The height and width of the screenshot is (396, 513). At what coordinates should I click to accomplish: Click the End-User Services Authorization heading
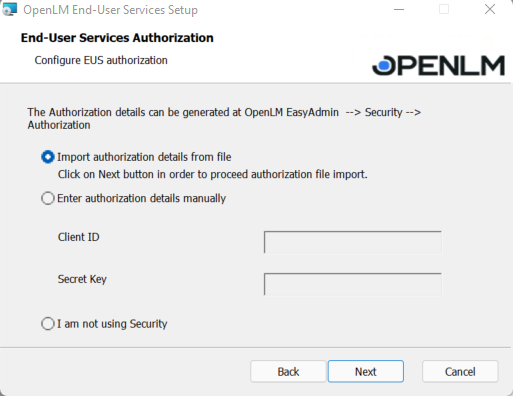[x=117, y=38]
